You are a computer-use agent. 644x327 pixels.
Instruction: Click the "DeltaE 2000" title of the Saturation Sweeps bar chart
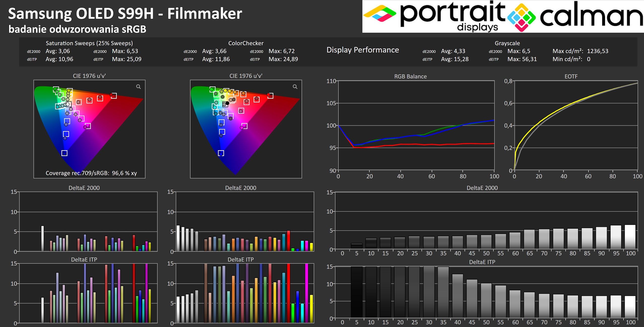tap(84, 188)
